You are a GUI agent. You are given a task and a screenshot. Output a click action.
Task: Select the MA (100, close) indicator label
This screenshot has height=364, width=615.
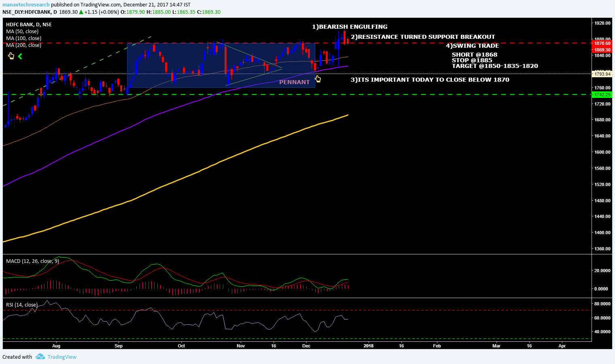pyautogui.click(x=23, y=38)
